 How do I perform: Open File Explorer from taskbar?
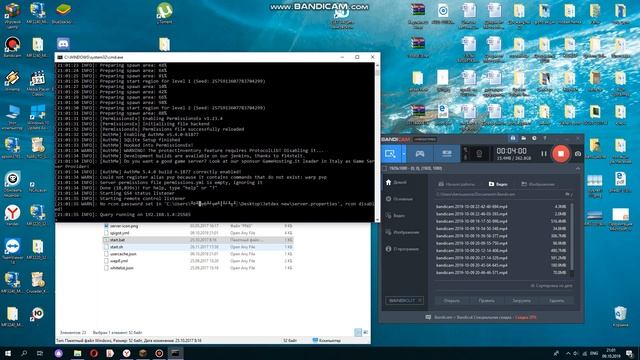[78, 353]
